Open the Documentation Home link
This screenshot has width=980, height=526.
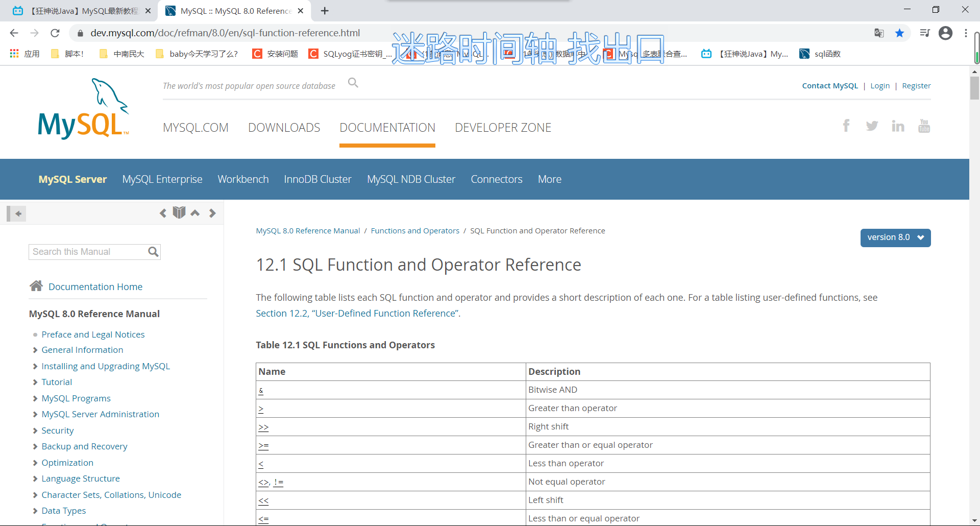pyautogui.click(x=95, y=286)
